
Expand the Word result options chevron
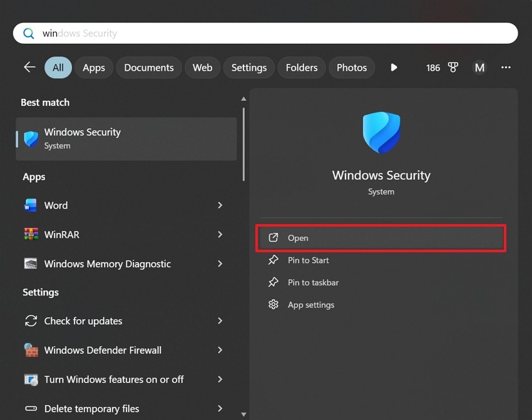pyautogui.click(x=220, y=205)
